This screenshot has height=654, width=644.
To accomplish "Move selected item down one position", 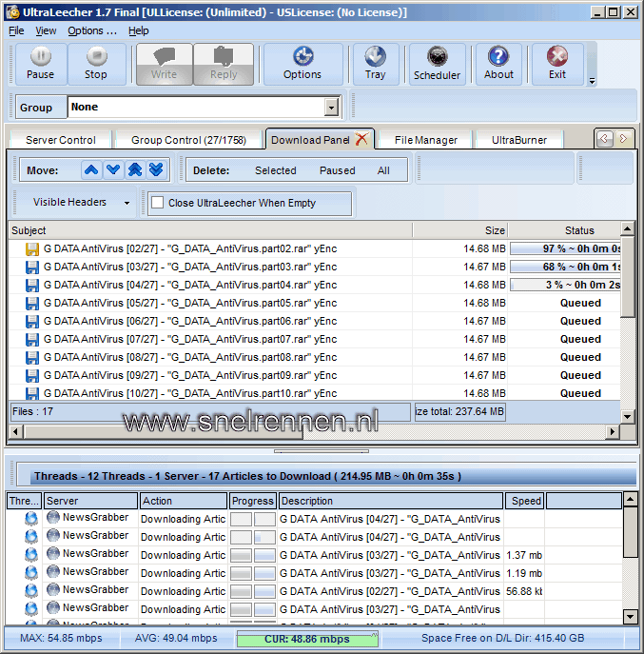I will (x=113, y=169).
